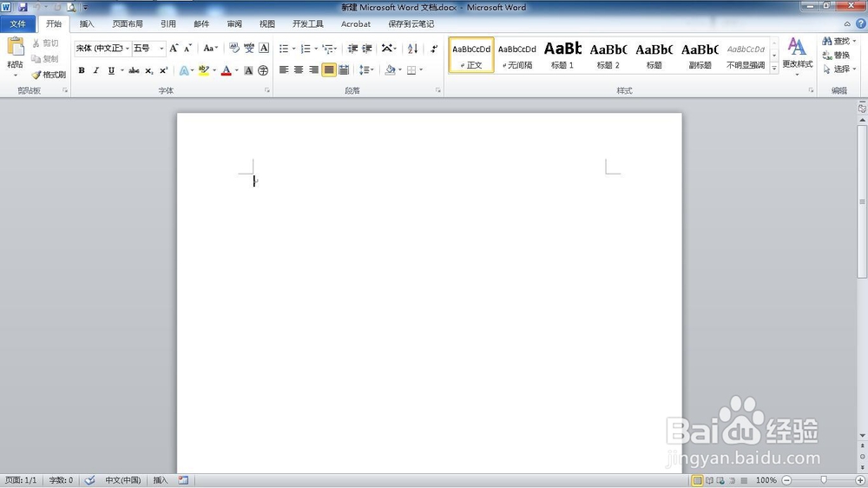The height and width of the screenshot is (488, 868).
Task: Apply the 标题 1 Heading style
Action: point(562,56)
